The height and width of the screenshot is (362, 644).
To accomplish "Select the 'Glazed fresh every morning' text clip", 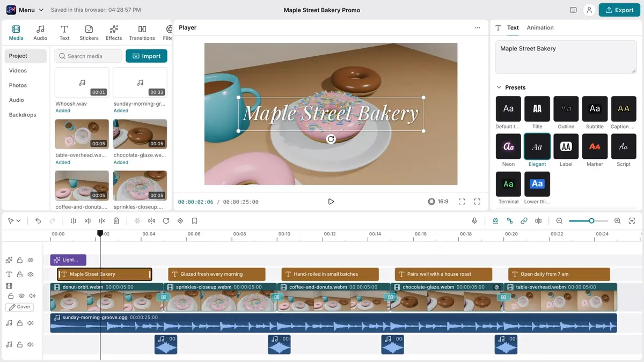I will 217,274.
